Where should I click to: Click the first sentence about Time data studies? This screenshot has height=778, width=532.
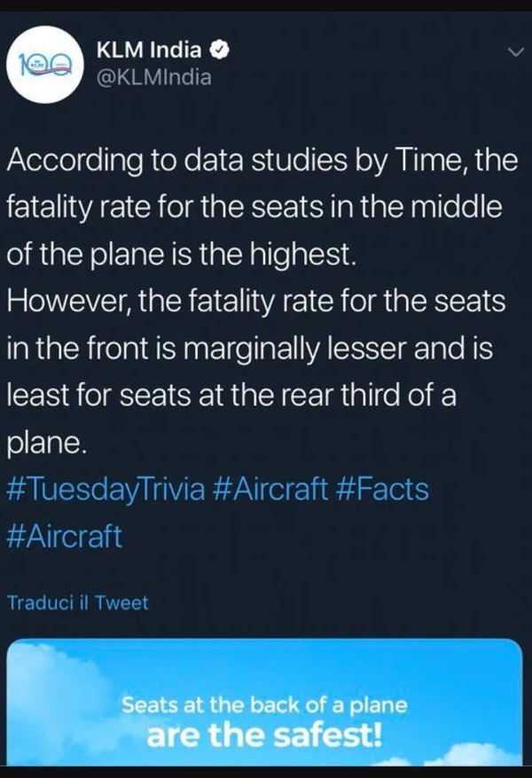tap(255, 161)
